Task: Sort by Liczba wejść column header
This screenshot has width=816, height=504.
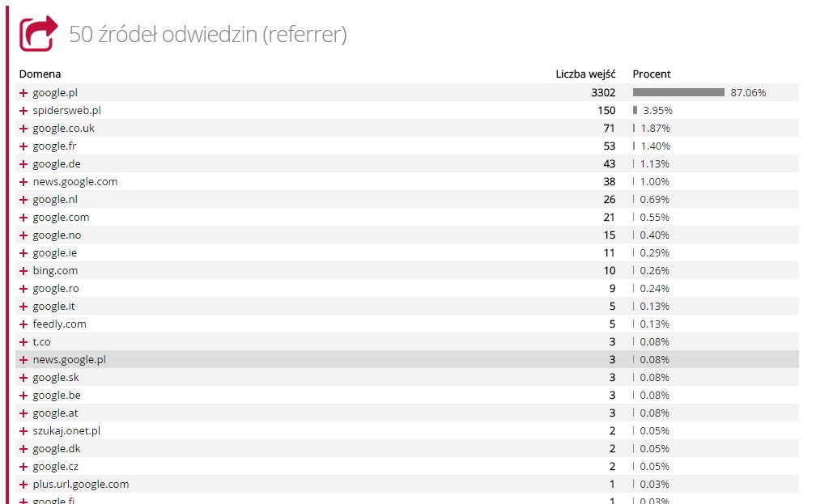Action: click(x=585, y=74)
